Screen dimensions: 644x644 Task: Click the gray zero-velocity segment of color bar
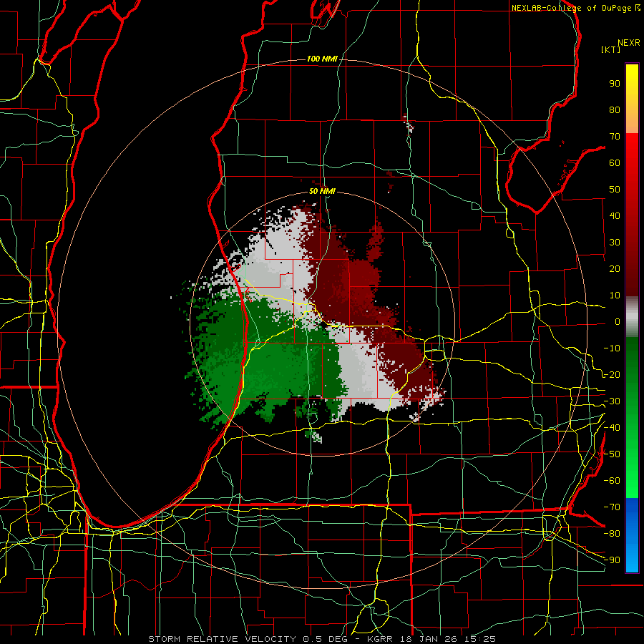click(632, 317)
